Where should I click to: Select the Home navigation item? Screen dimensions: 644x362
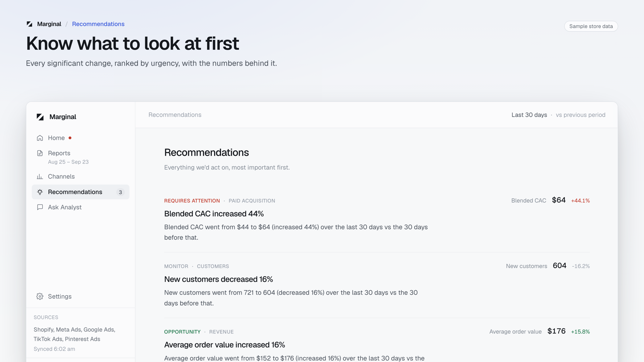click(80, 138)
